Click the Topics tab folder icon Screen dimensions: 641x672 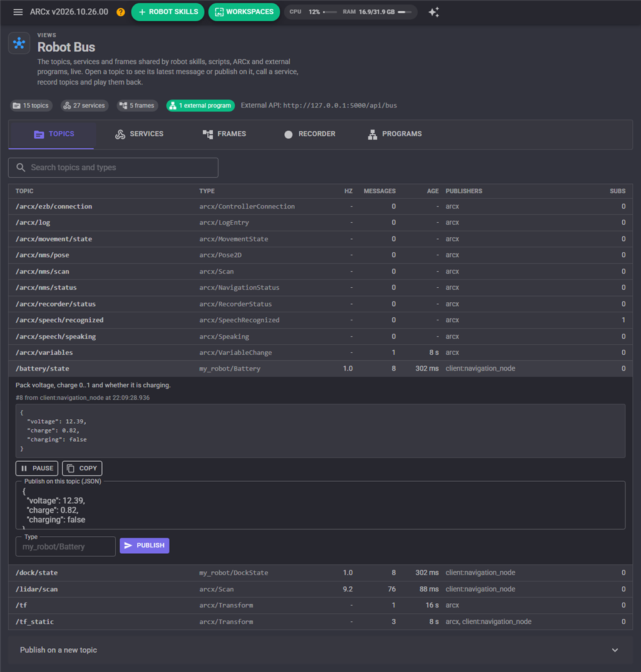pyautogui.click(x=39, y=134)
